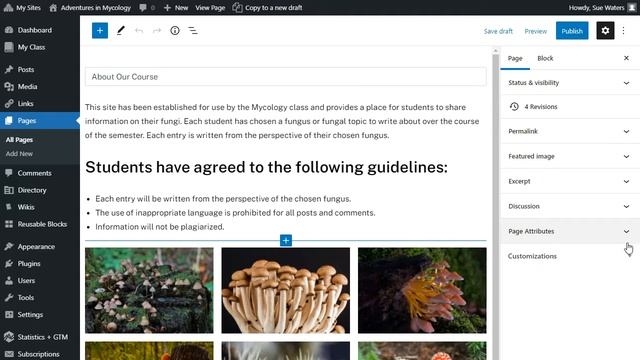
Task: Click the Copy to a new draft icon
Action: [237, 7]
